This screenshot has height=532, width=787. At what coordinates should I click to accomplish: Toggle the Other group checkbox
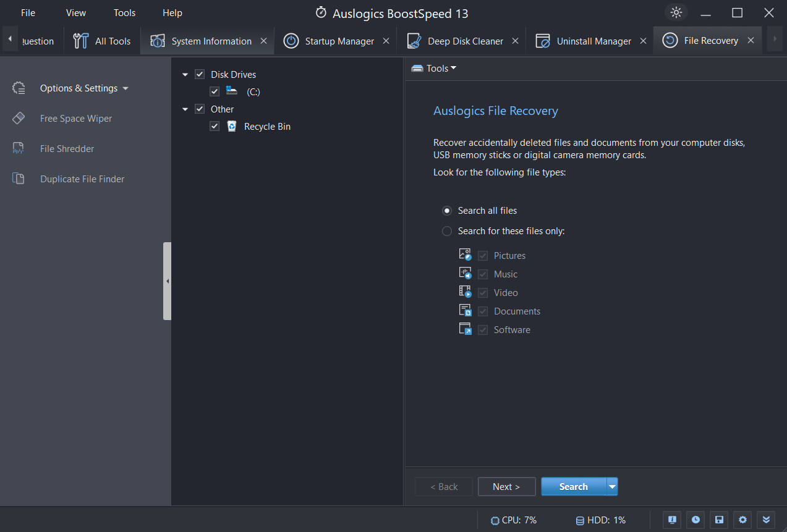pyautogui.click(x=200, y=109)
